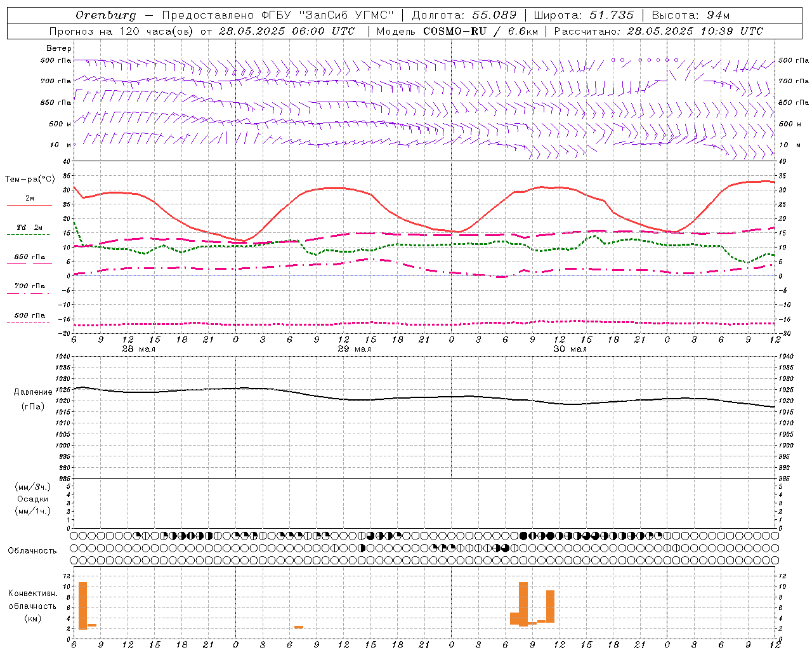The image size is (812, 650).
Task: Click the Осадки panel label
Action: coord(33,499)
